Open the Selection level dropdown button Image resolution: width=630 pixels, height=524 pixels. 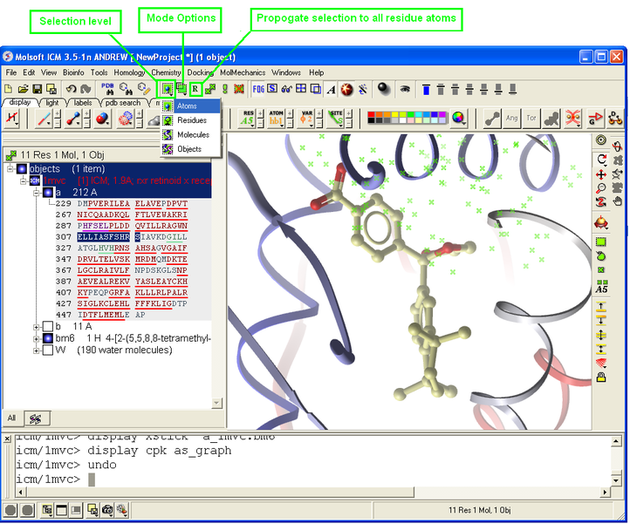(x=167, y=89)
